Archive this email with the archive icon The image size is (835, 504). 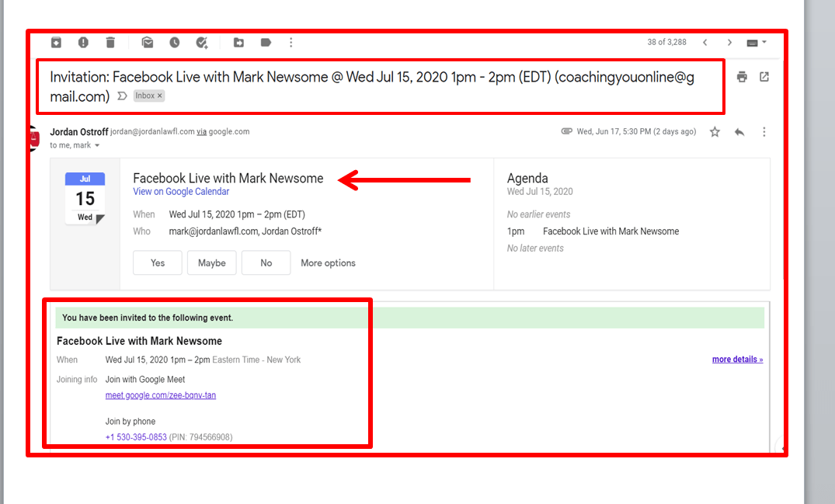pyautogui.click(x=56, y=43)
